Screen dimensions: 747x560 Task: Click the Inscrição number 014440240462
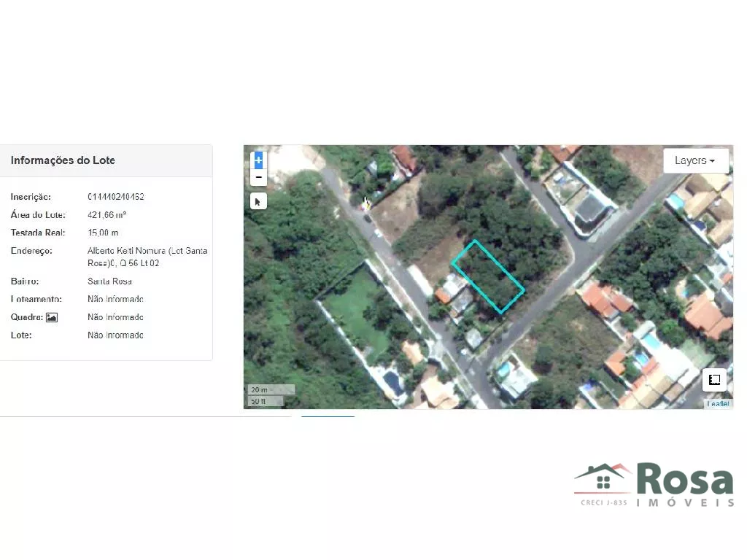pyautogui.click(x=115, y=197)
